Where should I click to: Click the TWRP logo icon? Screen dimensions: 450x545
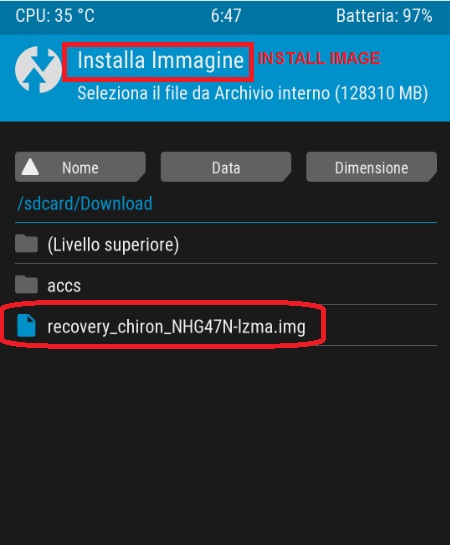[x=38, y=70]
